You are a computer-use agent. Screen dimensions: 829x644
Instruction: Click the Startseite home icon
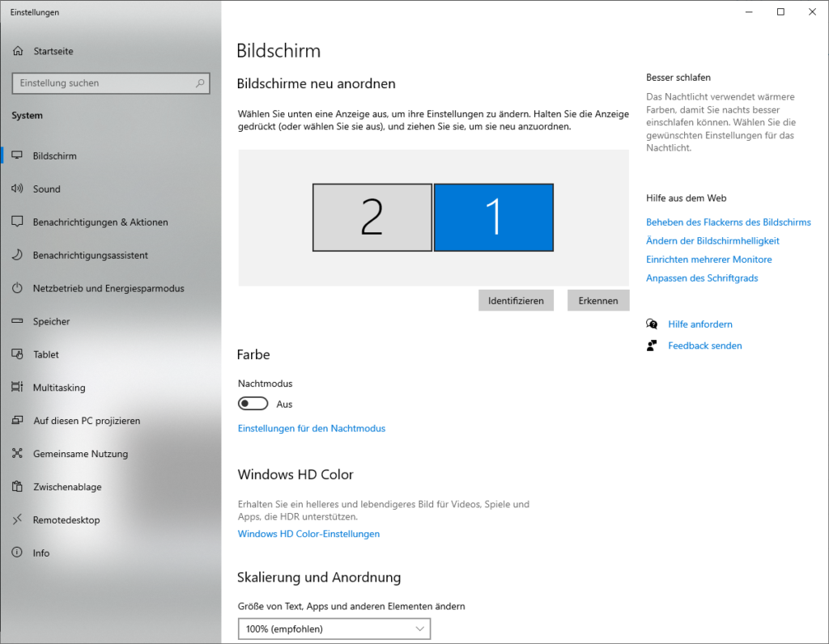pyautogui.click(x=18, y=51)
